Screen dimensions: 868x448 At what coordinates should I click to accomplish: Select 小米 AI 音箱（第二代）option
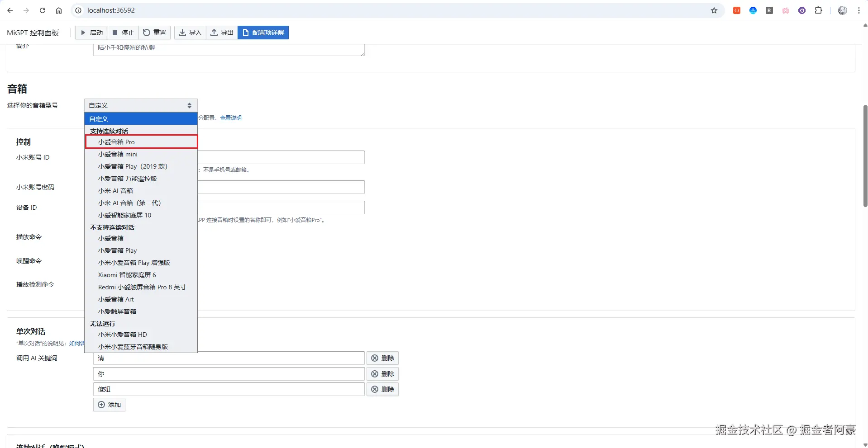click(x=141, y=203)
